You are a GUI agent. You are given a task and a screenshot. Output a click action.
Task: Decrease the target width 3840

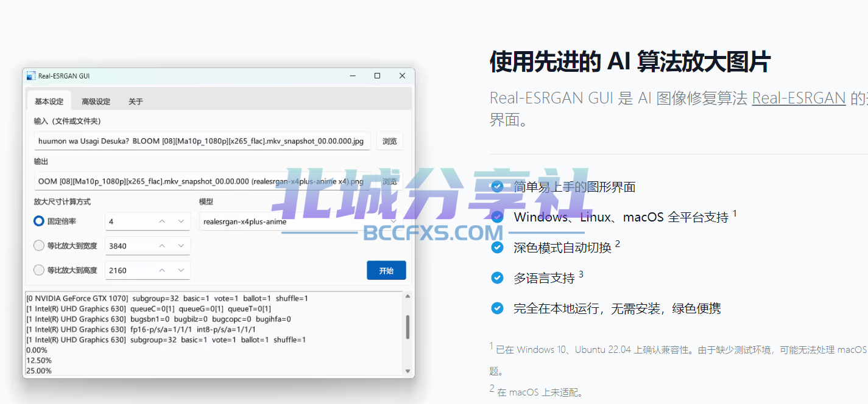(181, 246)
